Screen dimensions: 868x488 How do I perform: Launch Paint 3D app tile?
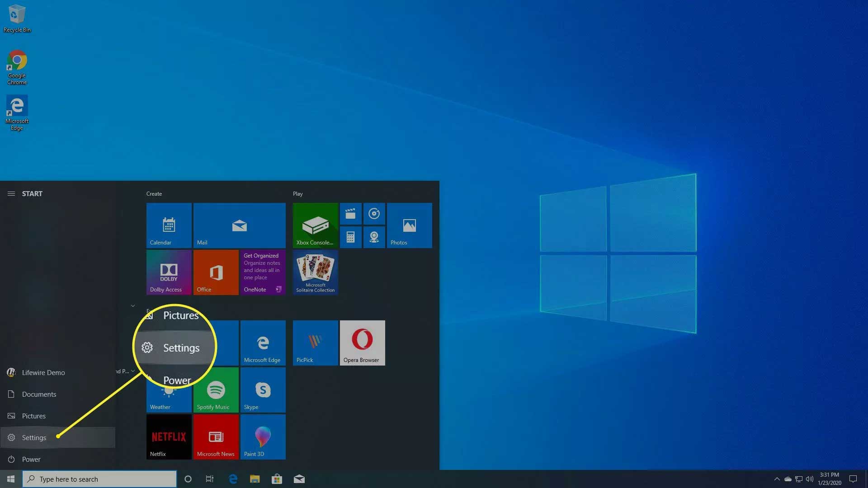262,437
